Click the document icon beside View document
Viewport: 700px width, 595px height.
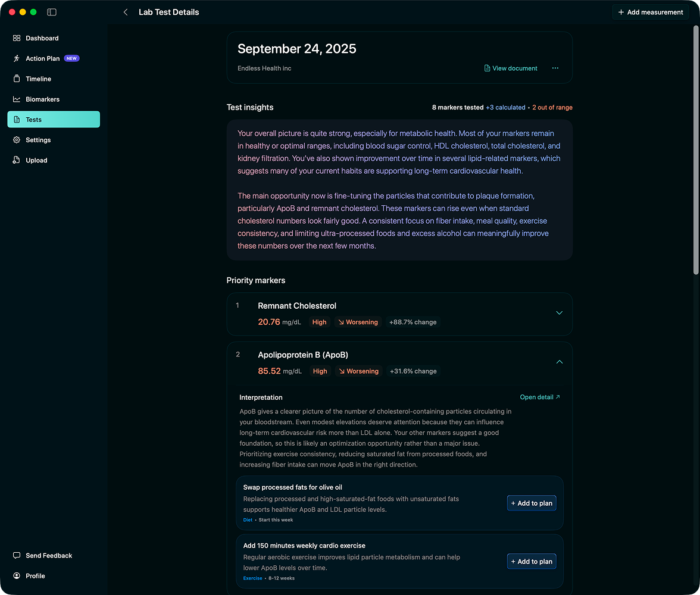[487, 68]
